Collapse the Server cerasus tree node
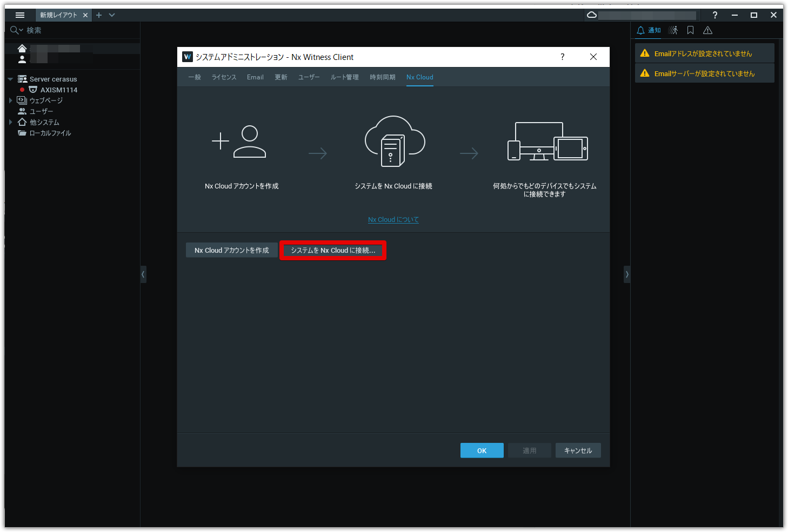788x532 pixels. tap(10, 79)
